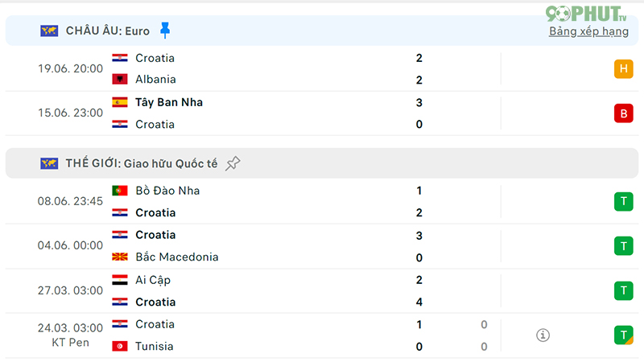This screenshot has height=362, width=644.
Task: Select Bồ Đào Nha team name
Action: [x=167, y=191]
